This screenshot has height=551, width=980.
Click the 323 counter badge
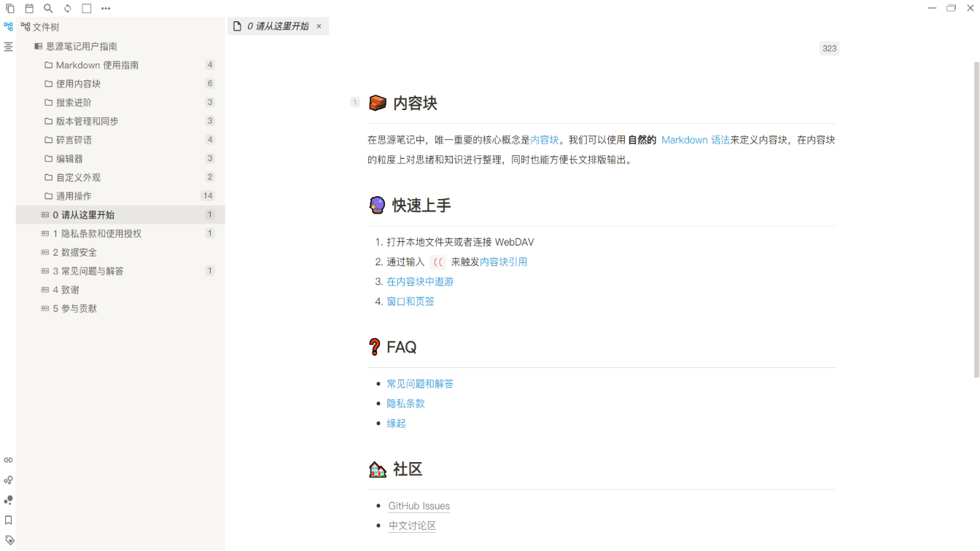point(830,49)
